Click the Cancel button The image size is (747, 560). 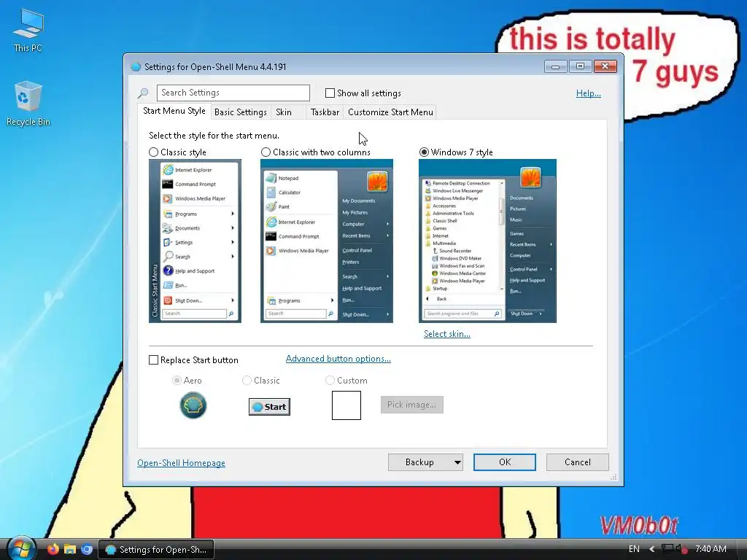pyautogui.click(x=578, y=462)
